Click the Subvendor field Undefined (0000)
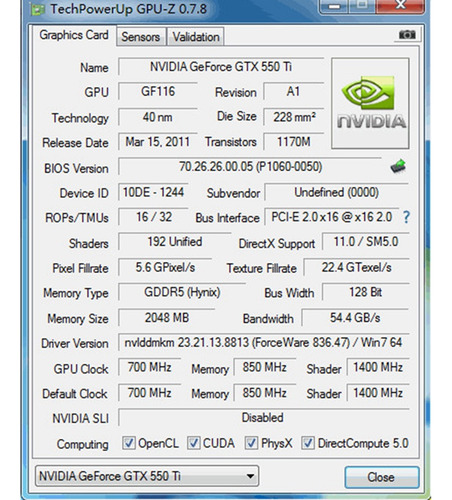Viewport: 452px width, 500px height. pyautogui.click(x=337, y=192)
